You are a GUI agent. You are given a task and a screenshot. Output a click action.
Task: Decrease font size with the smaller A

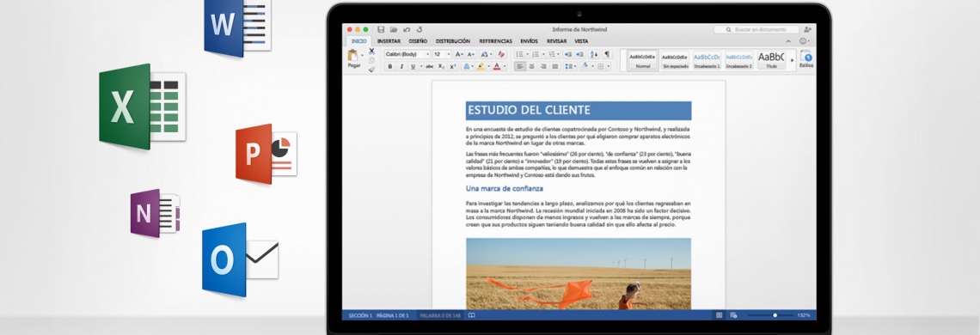tap(470, 54)
